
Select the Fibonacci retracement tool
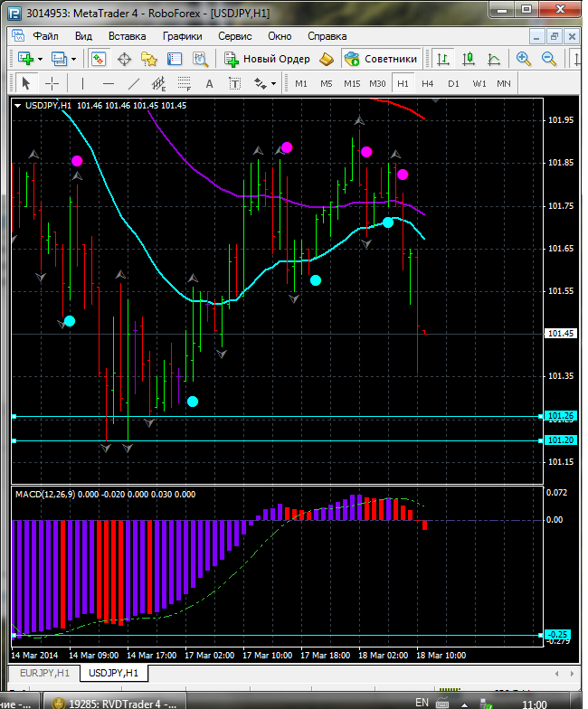186,83
